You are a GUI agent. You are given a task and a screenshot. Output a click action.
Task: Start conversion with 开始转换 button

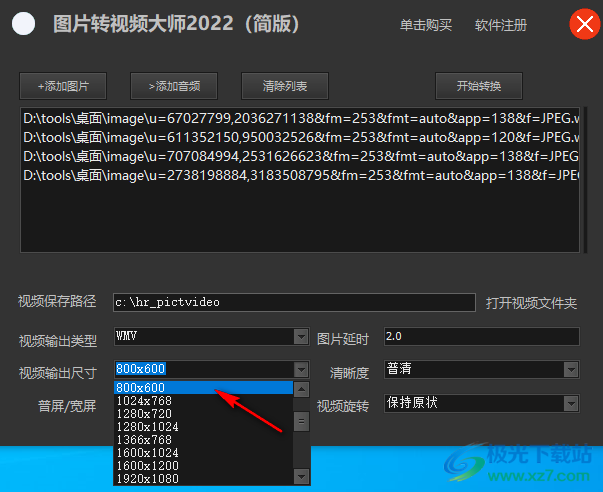click(479, 86)
